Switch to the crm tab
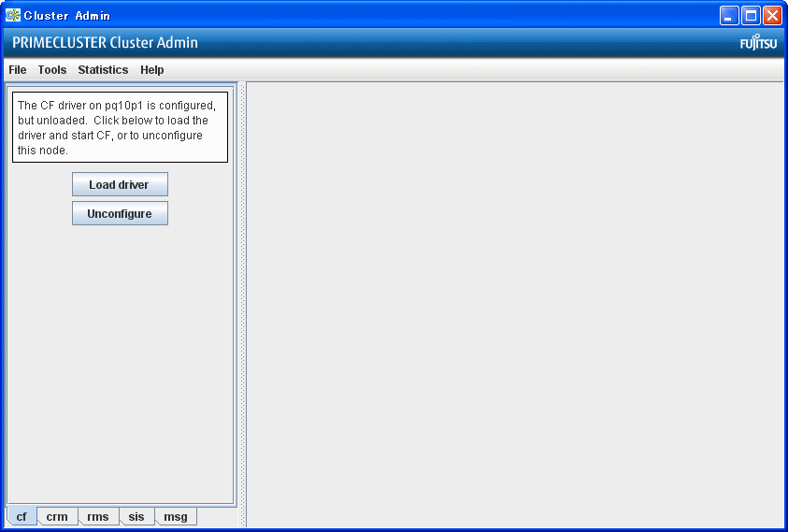 (x=57, y=516)
